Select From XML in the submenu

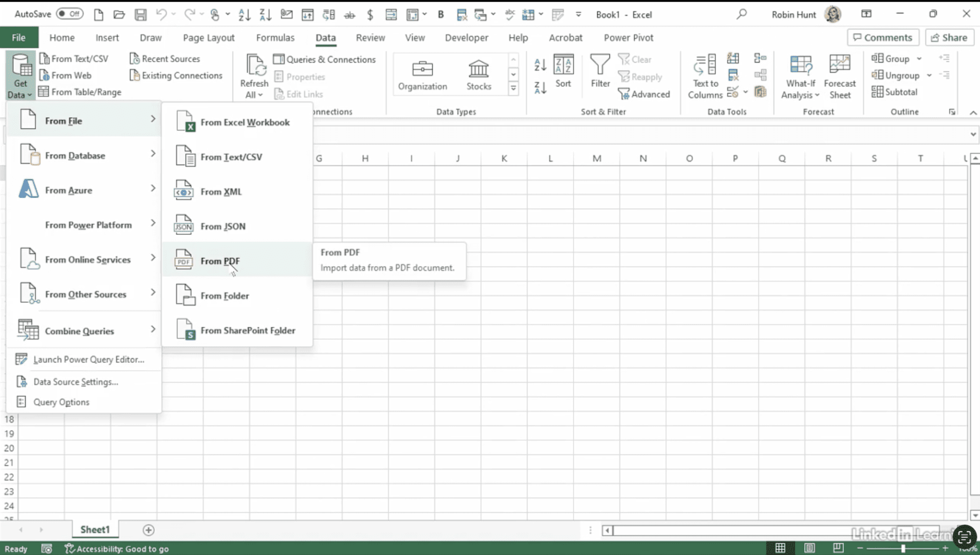[x=237, y=192]
